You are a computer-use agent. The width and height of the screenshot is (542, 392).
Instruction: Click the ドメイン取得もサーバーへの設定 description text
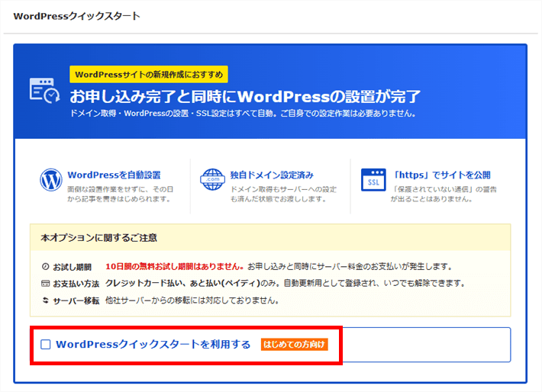coord(283,194)
